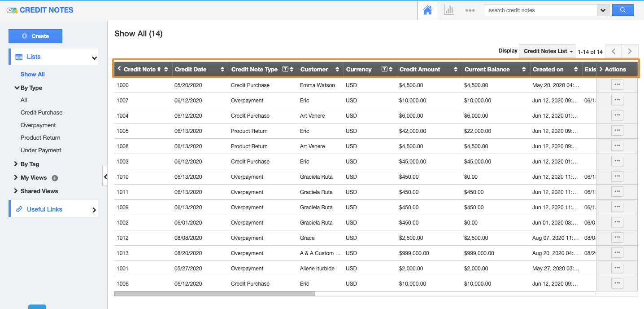The height and width of the screenshot is (309, 644).
Task: Open the search options dropdown arrow
Action: click(603, 10)
